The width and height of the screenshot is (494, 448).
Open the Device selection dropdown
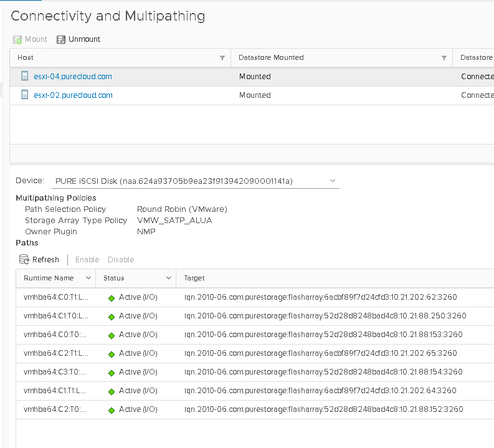332,181
